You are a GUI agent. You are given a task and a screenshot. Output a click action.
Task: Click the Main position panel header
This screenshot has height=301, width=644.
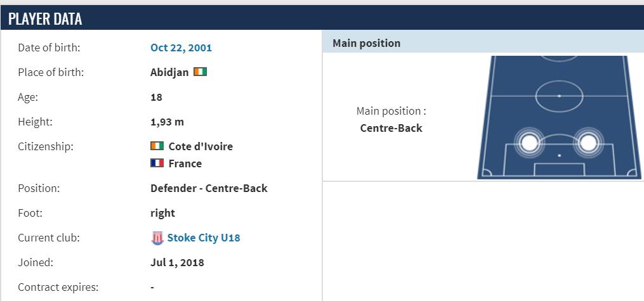(483, 43)
